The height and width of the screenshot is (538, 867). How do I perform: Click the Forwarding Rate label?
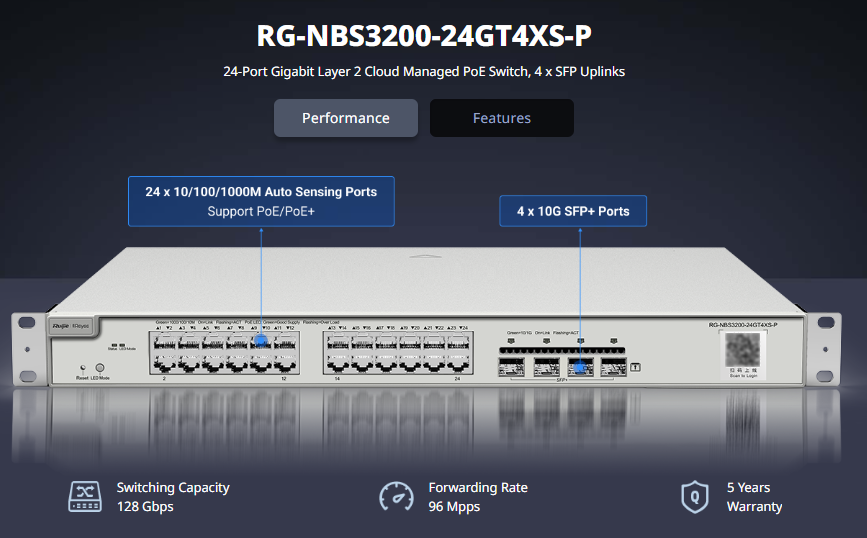coord(478,488)
